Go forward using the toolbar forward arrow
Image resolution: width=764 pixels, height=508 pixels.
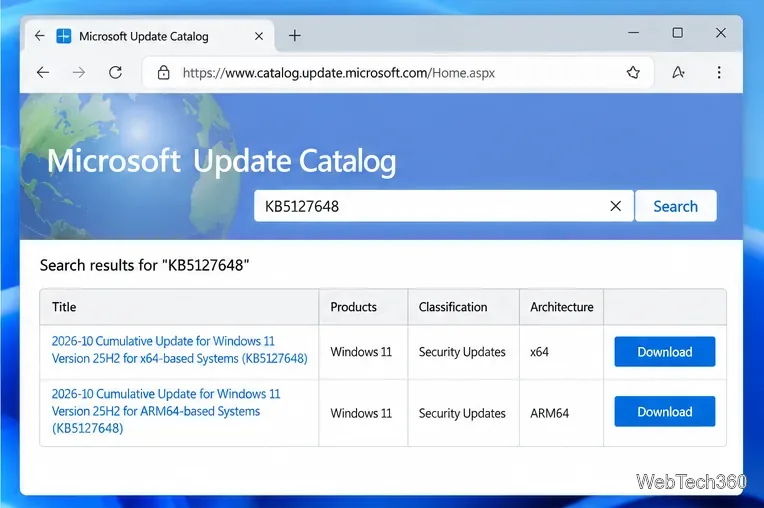(x=78, y=73)
